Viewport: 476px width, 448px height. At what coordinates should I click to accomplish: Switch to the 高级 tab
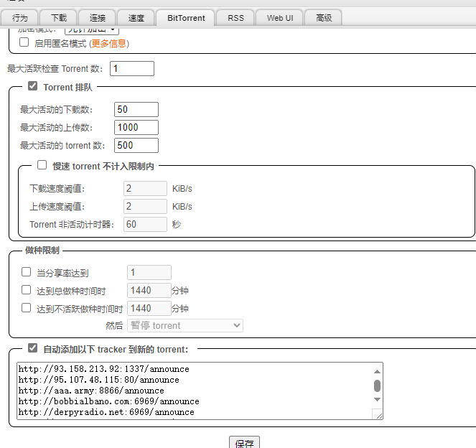click(324, 18)
